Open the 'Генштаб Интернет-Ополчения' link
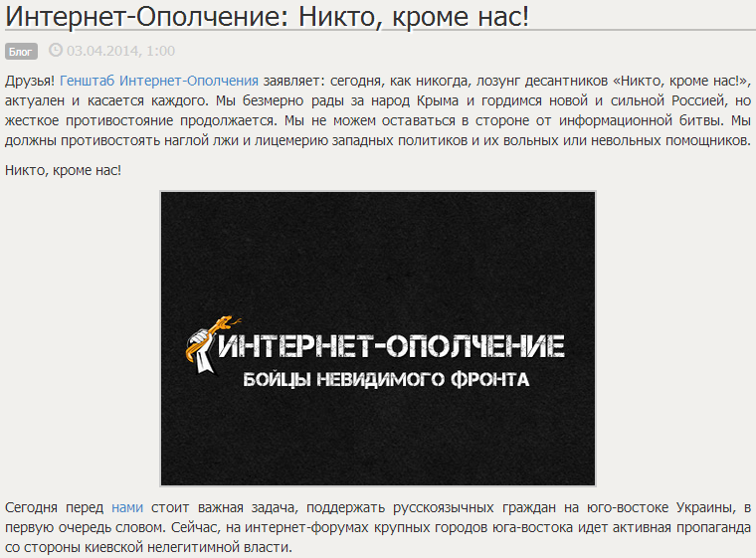Viewport: 756px width, 558px height. pyautogui.click(x=159, y=81)
